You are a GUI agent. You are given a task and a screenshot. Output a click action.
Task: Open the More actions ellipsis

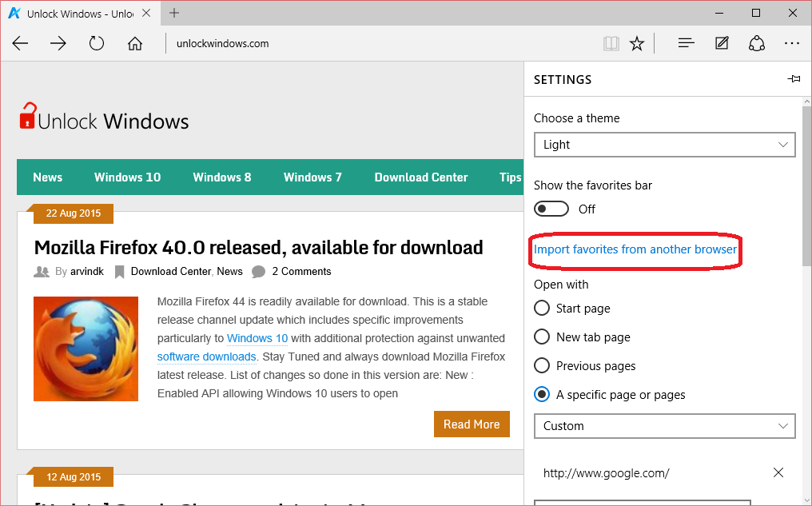[792, 43]
